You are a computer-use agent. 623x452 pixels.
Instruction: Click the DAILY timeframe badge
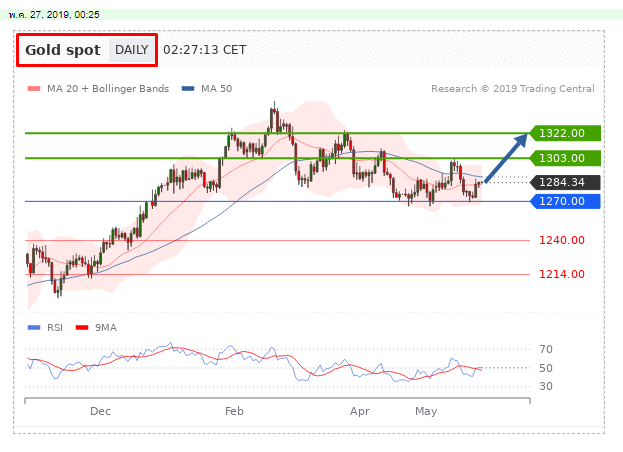pos(132,50)
